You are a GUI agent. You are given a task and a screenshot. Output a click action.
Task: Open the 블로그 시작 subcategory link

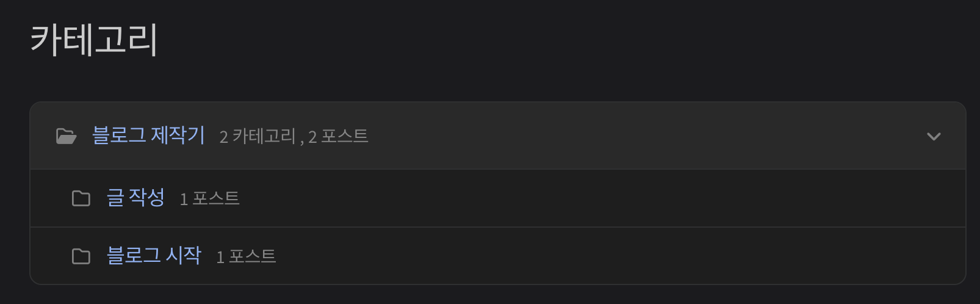pyautogui.click(x=154, y=255)
